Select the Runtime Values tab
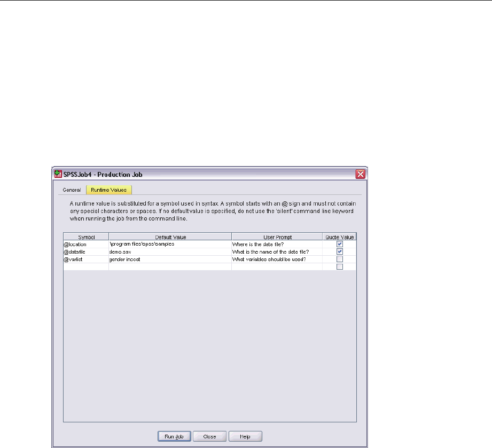492x448 pixels. coord(109,190)
